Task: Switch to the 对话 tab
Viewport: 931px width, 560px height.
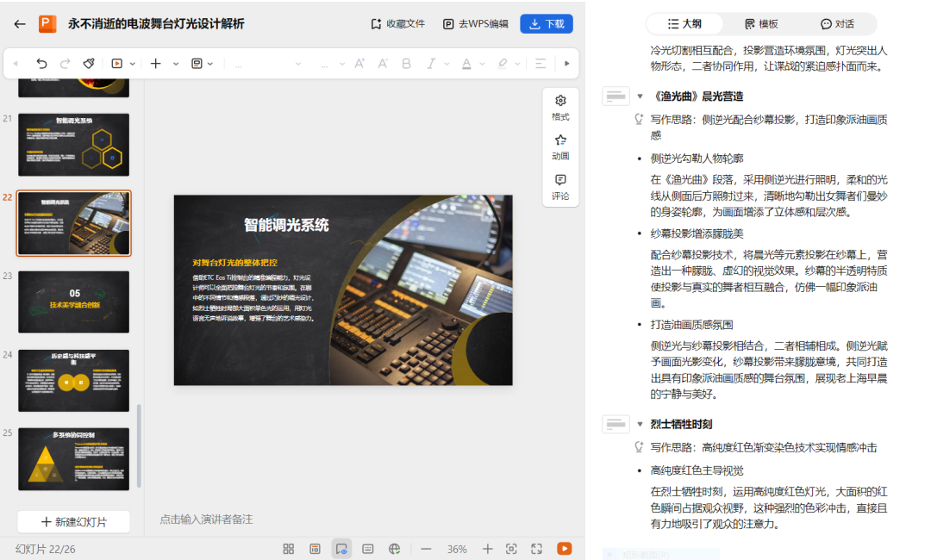Action: 837,24
